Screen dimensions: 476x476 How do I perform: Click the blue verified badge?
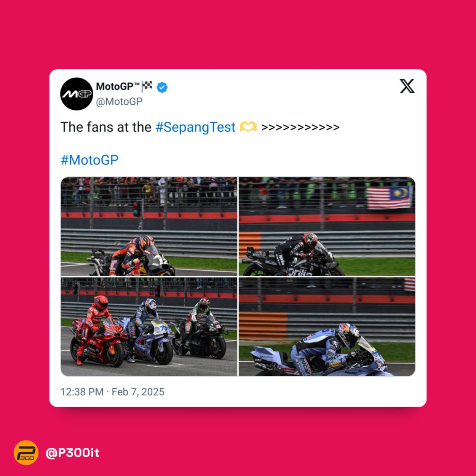click(162, 87)
